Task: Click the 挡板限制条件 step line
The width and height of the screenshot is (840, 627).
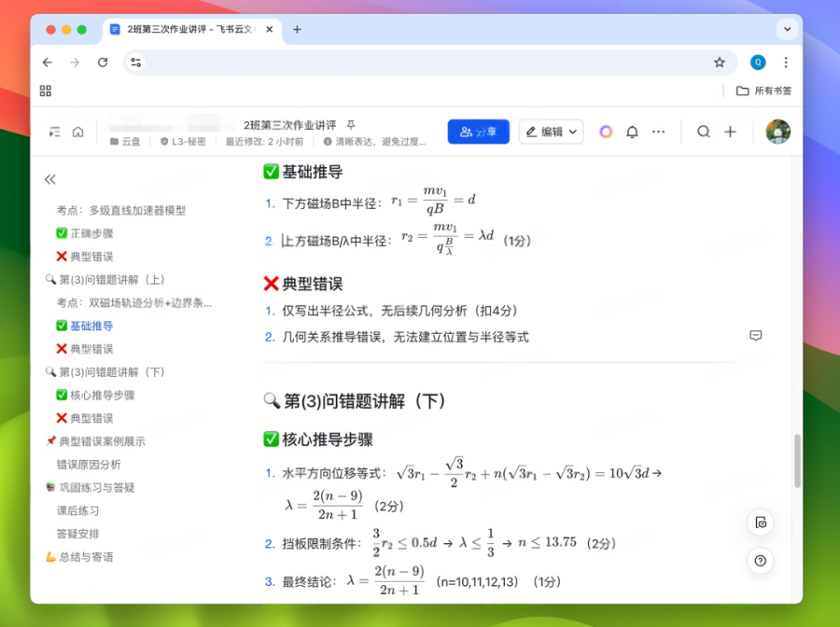Action: (441, 542)
